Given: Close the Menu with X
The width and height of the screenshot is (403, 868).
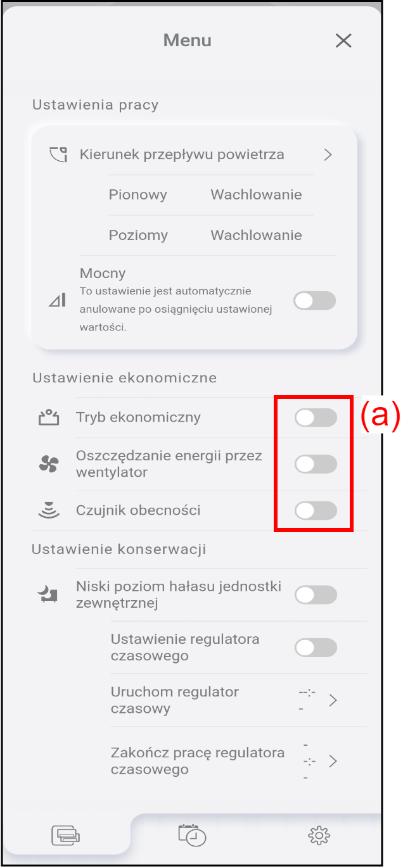Looking at the screenshot, I should point(343,41).
